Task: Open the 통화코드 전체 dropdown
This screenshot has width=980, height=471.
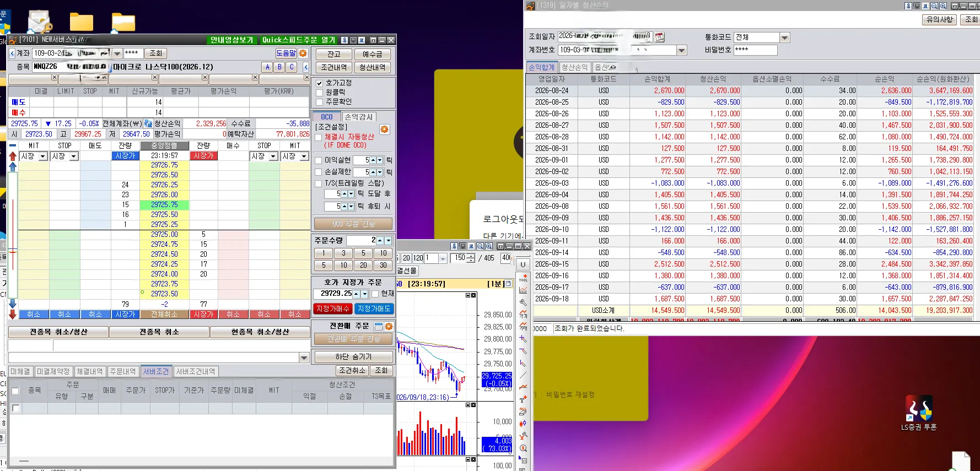Action: point(785,37)
